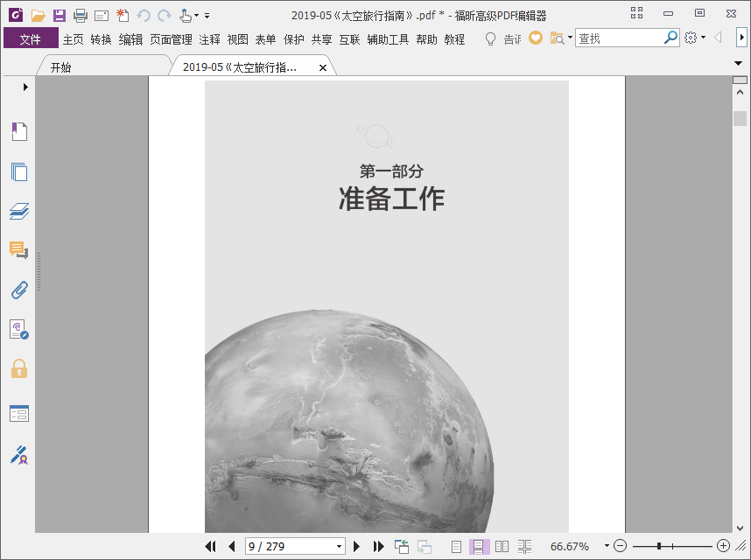Click the Print icon in quick toolbar
The image size is (751, 560).
(81, 15)
